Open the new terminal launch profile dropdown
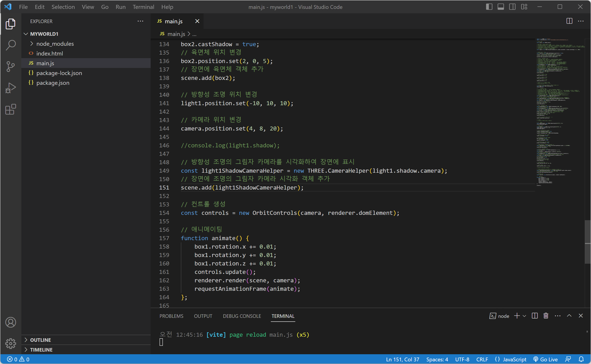This screenshot has height=364, width=591. pos(525,316)
